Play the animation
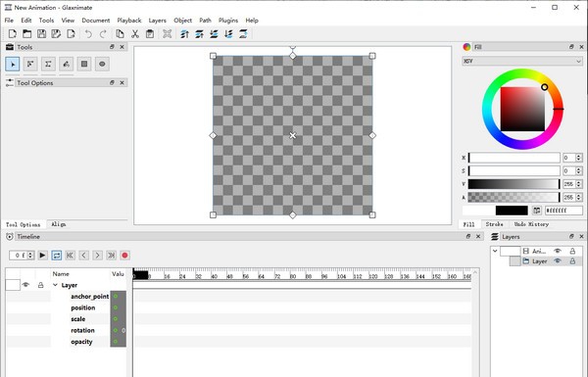This screenshot has height=377, width=588. tap(42, 256)
